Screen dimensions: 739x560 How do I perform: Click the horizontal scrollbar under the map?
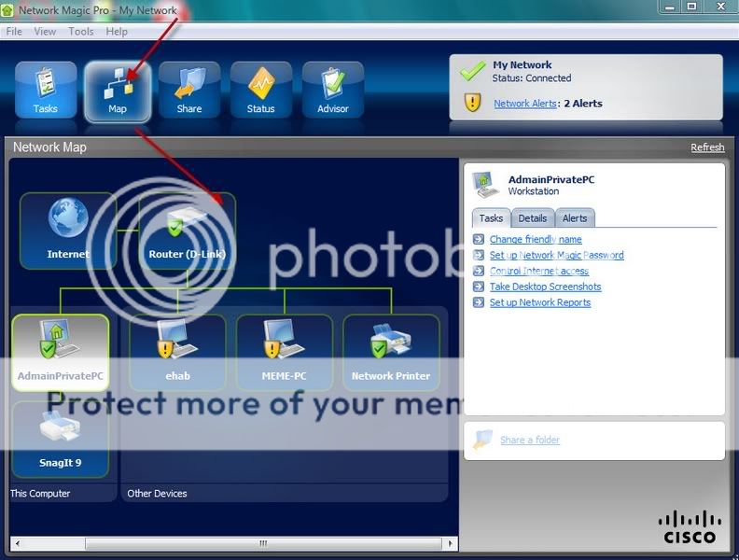(233, 542)
